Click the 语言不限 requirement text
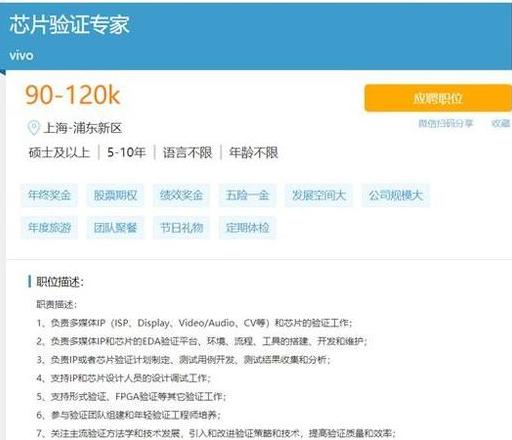The image size is (512, 440). [x=187, y=153]
